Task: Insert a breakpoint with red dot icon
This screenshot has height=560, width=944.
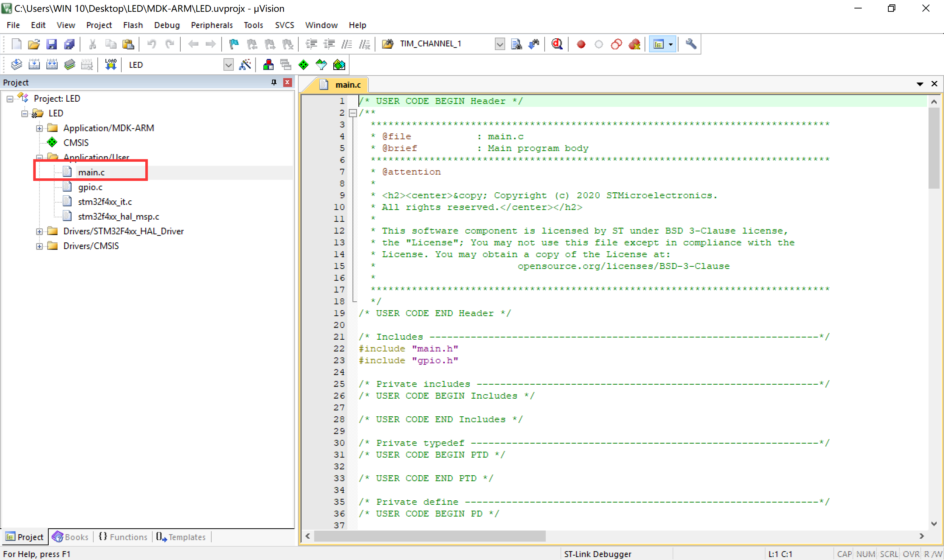Action: tap(581, 45)
